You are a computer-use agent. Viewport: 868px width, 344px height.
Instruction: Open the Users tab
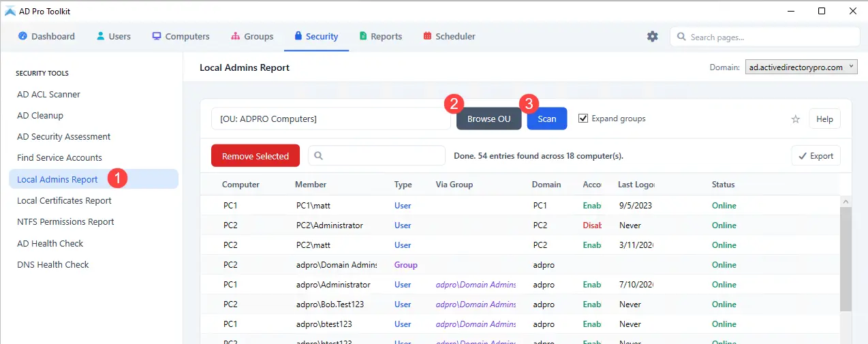coord(113,36)
